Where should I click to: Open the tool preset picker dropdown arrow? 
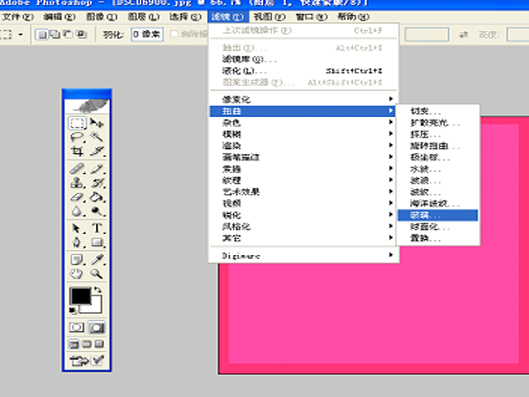click(x=21, y=34)
